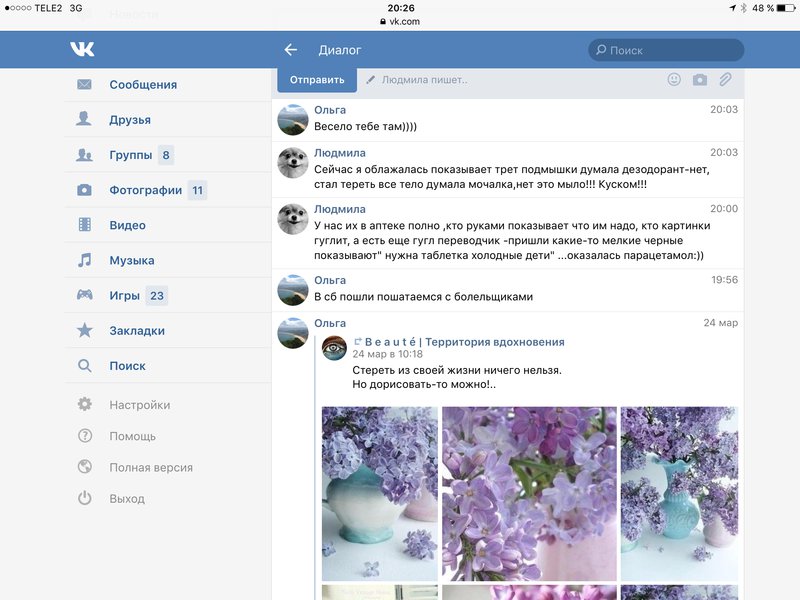Click the music note icon next to Музыка

(x=85, y=260)
